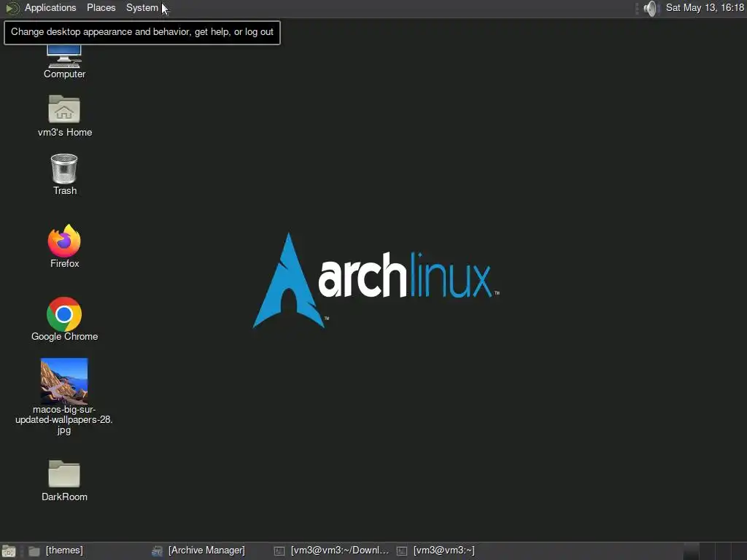Select the vm3's Home folder icon

[64, 109]
